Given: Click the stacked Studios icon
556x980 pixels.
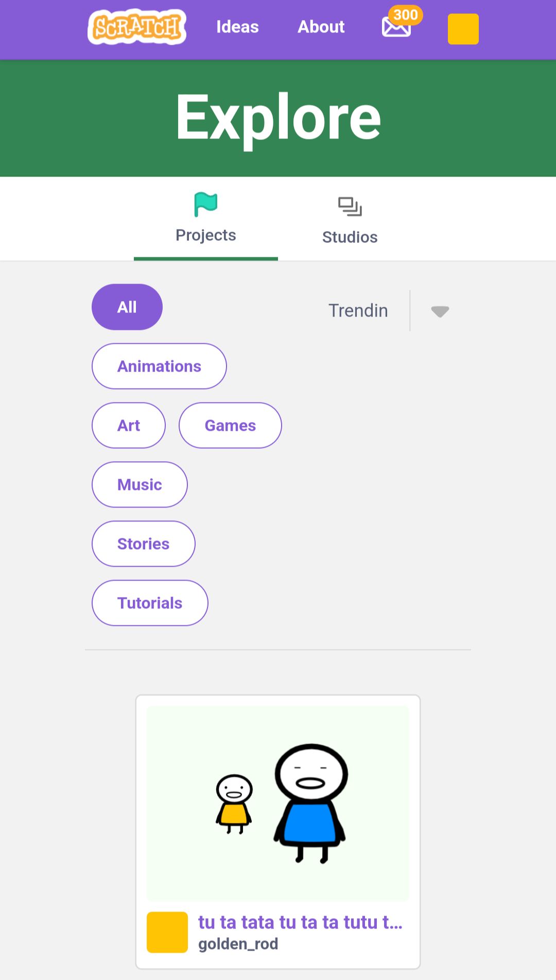Looking at the screenshot, I should click(350, 206).
